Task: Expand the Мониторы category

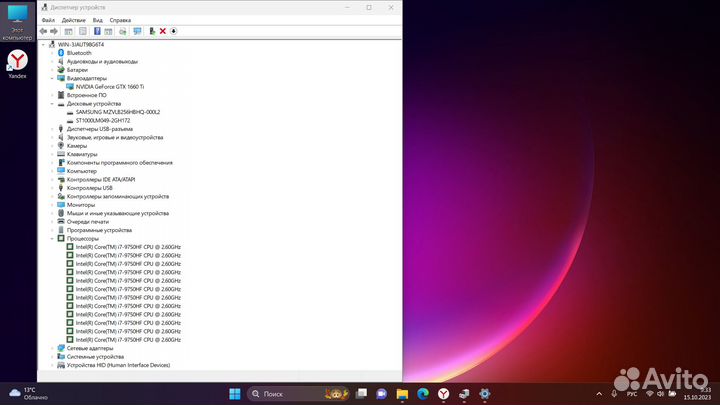Action: pos(52,205)
